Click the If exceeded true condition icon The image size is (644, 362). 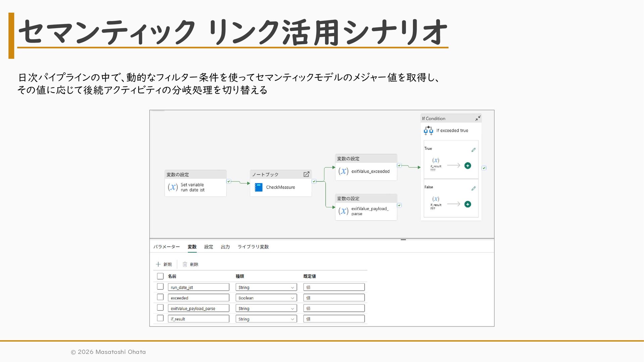428,130
